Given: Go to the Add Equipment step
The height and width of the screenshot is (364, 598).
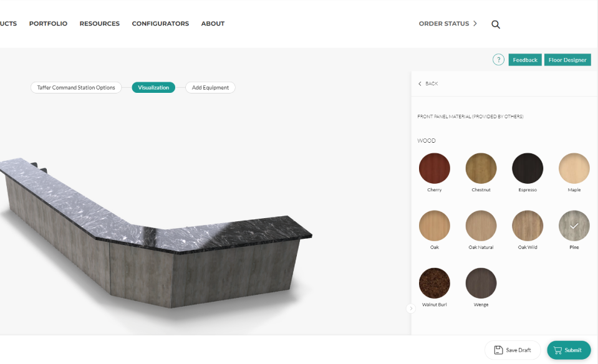Looking at the screenshot, I should [x=210, y=88].
